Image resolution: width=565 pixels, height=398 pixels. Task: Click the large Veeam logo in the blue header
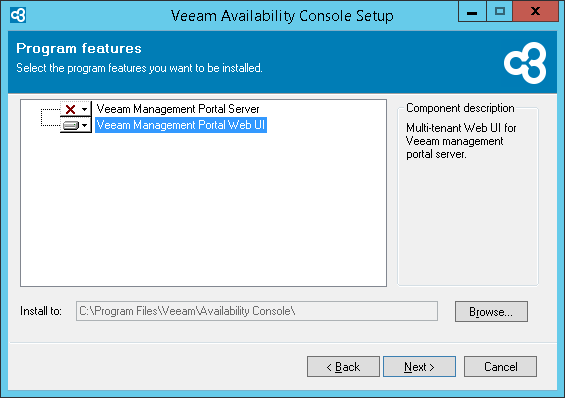pos(525,63)
